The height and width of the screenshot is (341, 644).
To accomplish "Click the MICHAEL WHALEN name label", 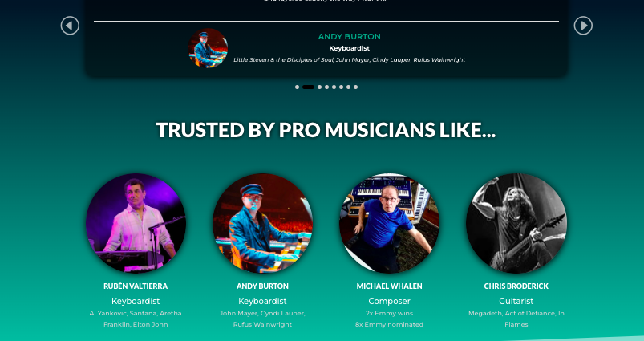I will [x=389, y=286].
